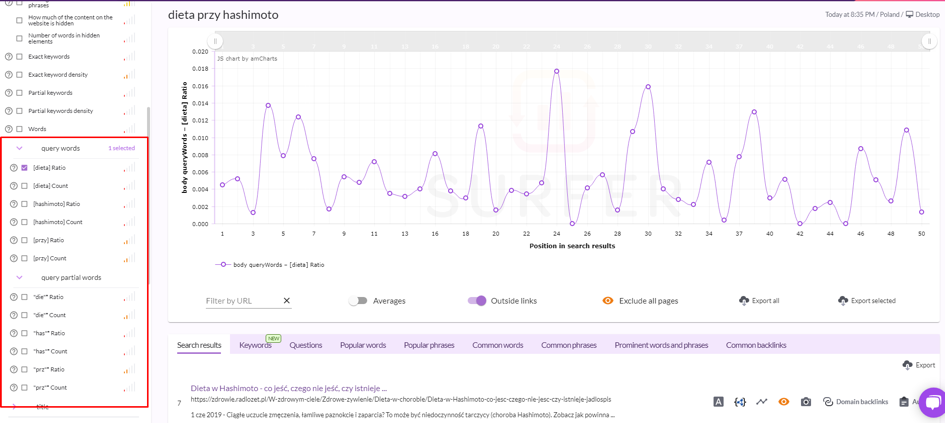
Task: Click the Export button under the tabs
Action: click(x=919, y=365)
